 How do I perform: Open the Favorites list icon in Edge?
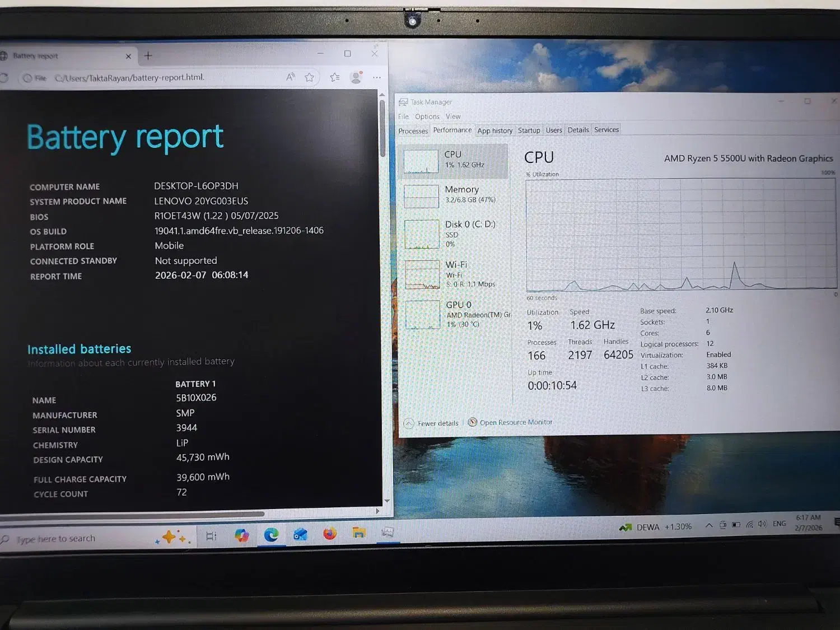pyautogui.click(x=335, y=77)
